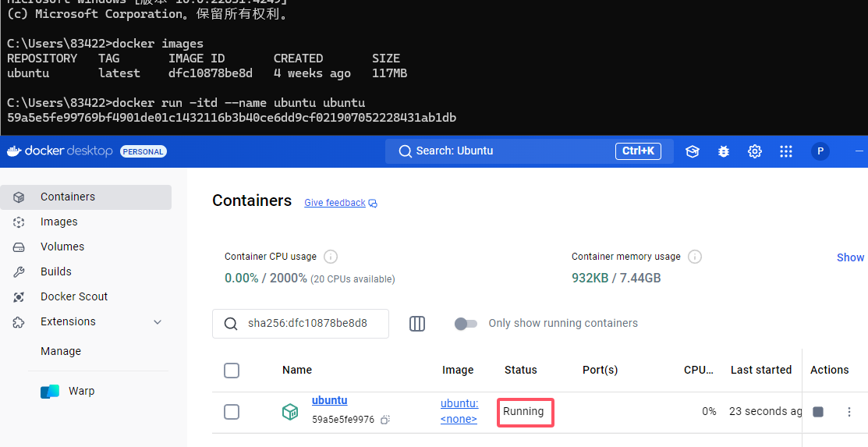The width and height of the screenshot is (868, 447).
Task: Stop the ubuntu container
Action: coord(818,412)
